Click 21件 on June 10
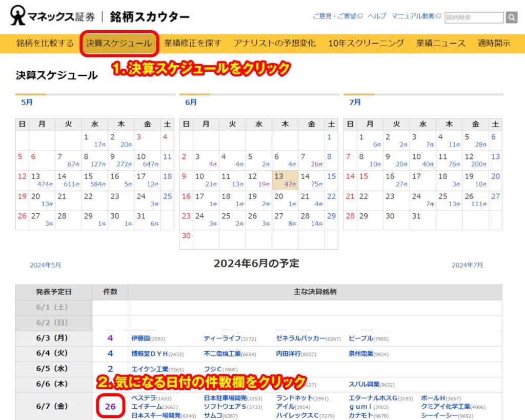This screenshot has width=525, height=420. pyautogui.click(x=211, y=184)
